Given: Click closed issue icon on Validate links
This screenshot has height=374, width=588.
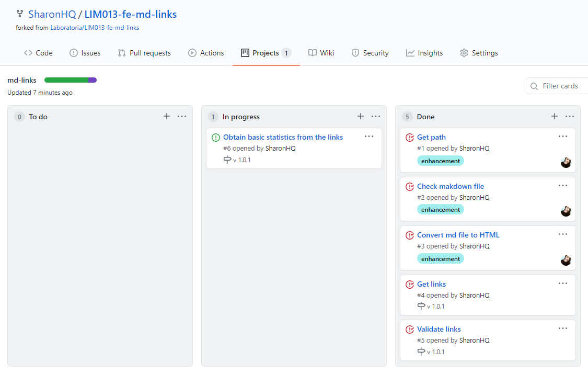Looking at the screenshot, I should point(410,330).
